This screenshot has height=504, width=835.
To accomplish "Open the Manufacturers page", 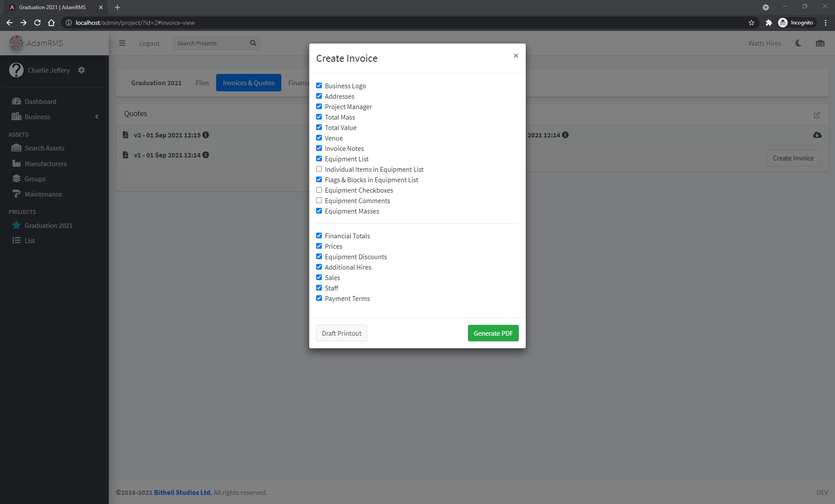I will pos(45,164).
